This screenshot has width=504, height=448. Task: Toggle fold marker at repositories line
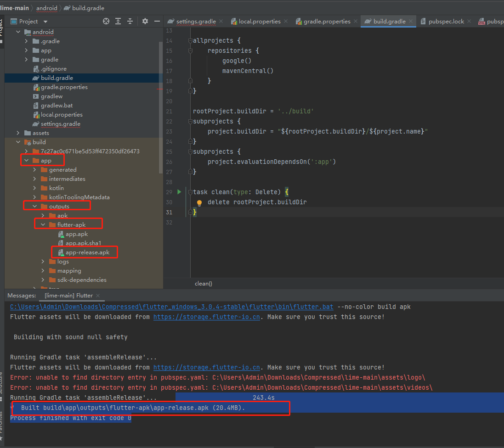pyautogui.click(x=190, y=51)
